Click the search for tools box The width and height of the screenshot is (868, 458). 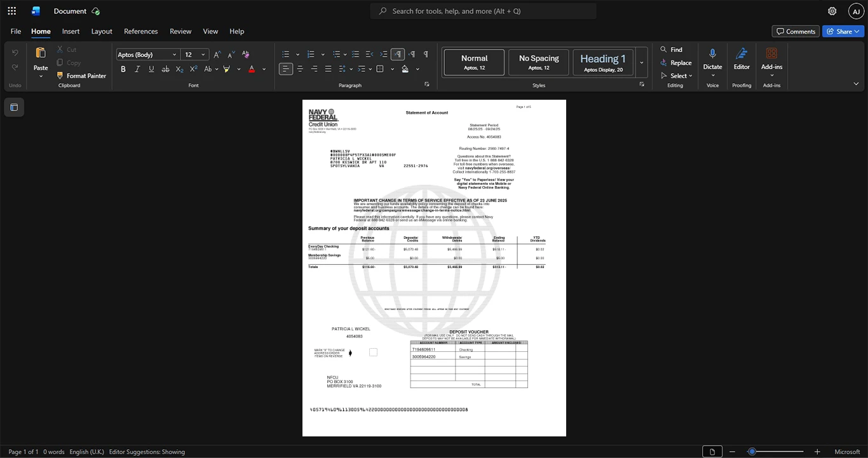(x=484, y=11)
